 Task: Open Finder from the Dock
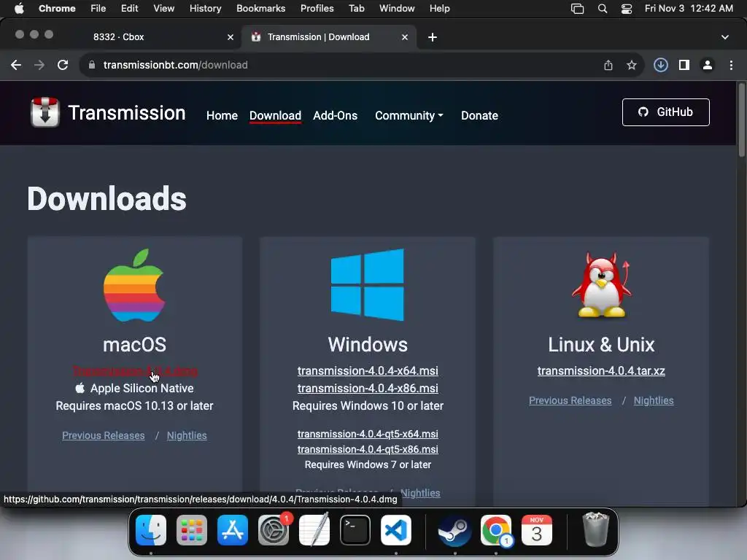click(151, 530)
